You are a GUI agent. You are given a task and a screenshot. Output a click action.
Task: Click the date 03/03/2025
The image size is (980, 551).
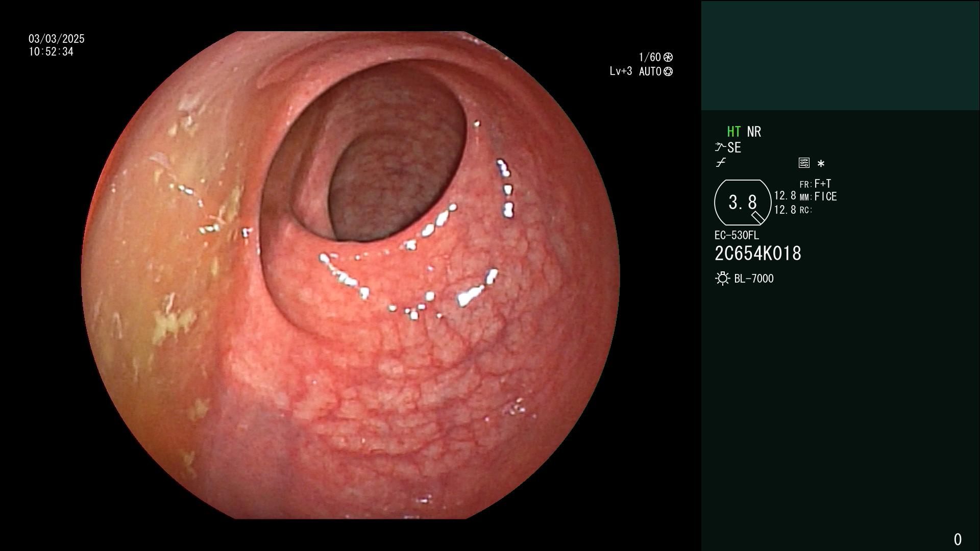[57, 39]
